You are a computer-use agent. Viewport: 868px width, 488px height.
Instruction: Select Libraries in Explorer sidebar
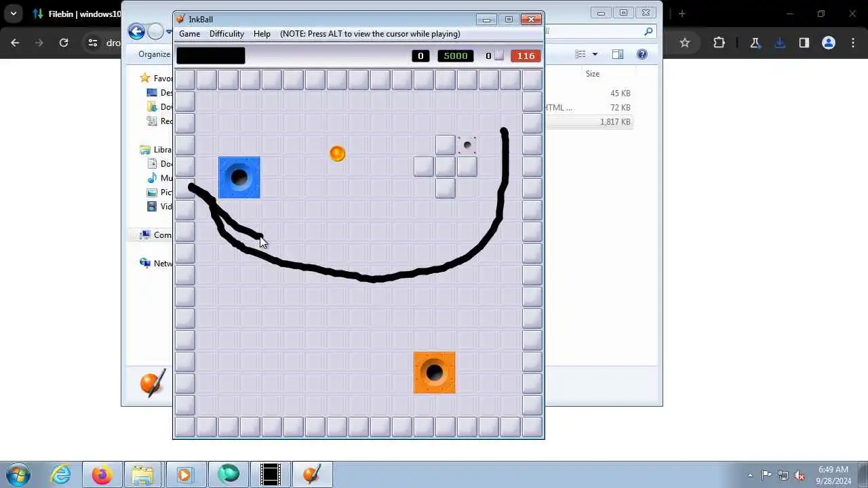click(156, 150)
